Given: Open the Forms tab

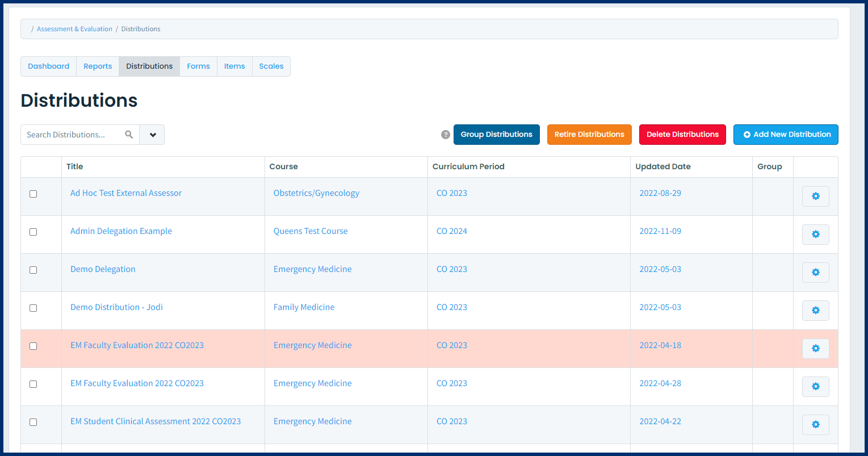Looking at the screenshot, I should point(198,66).
